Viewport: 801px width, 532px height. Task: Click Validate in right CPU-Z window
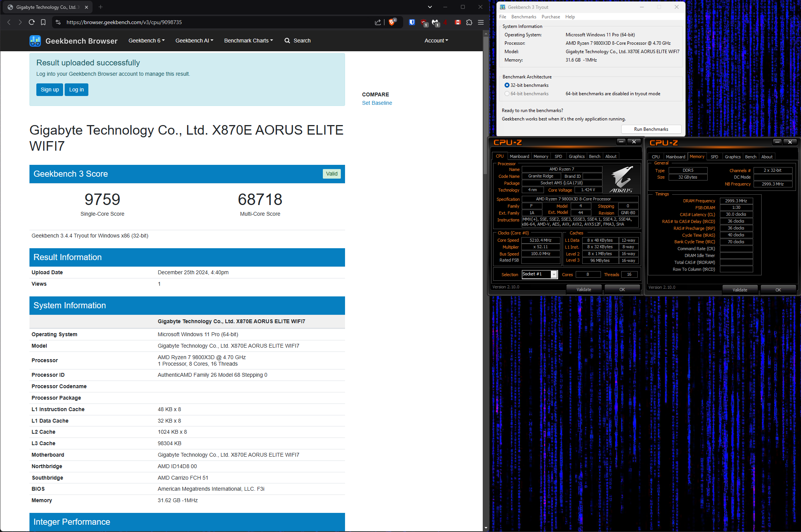[740, 290]
